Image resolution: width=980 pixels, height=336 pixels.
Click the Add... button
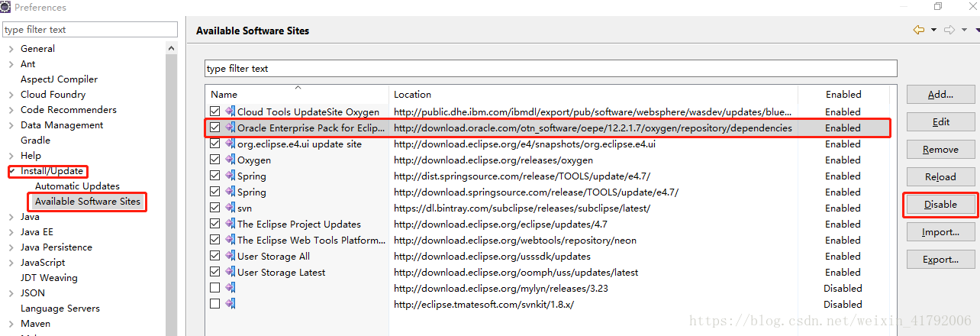940,95
